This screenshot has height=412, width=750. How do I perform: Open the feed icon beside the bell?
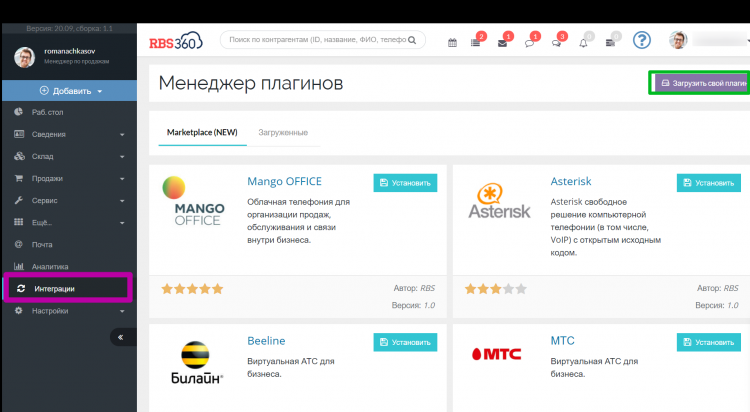tap(610, 43)
